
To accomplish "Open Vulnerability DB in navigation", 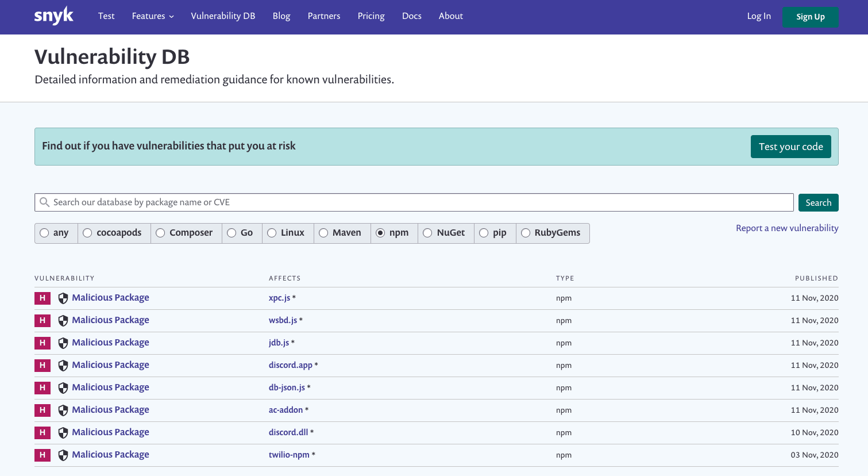I will [223, 16].
